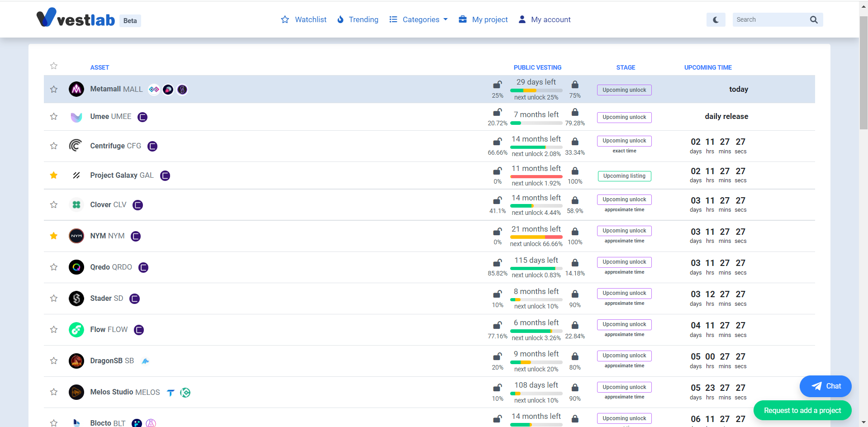The width and height of the screenshot is (868, 427).
Task: Sort by STAGE column header
Action: pos(626,67)
